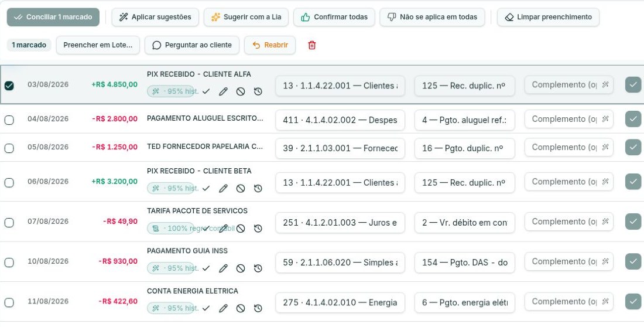
Task: Click magic wand in 11/08/2026 Complemento field
Action: click(x=605, y=301)
